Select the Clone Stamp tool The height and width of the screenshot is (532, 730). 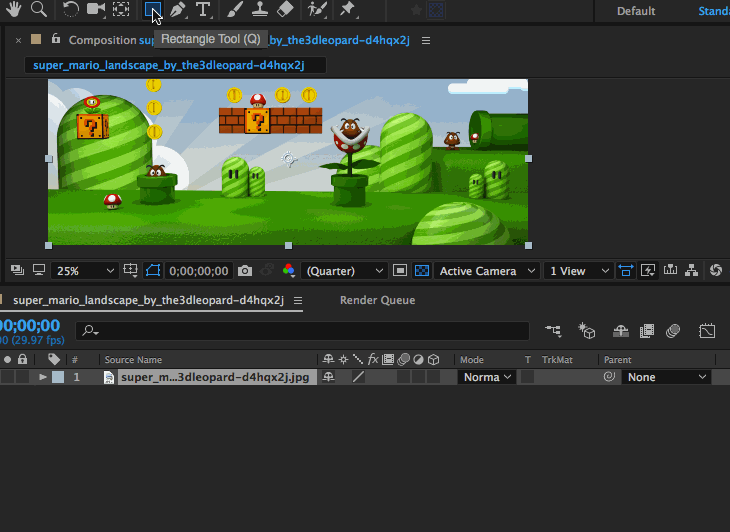[259, 10]
